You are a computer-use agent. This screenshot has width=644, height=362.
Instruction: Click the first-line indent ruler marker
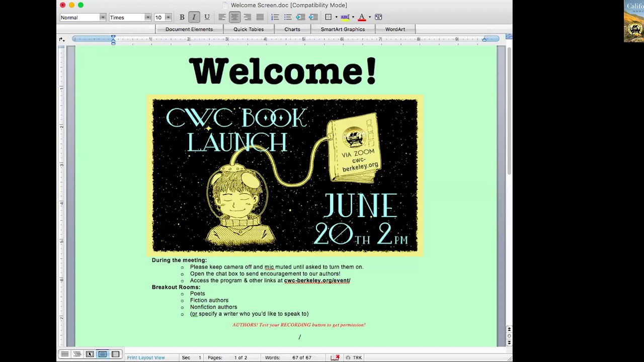pos(113,37)
